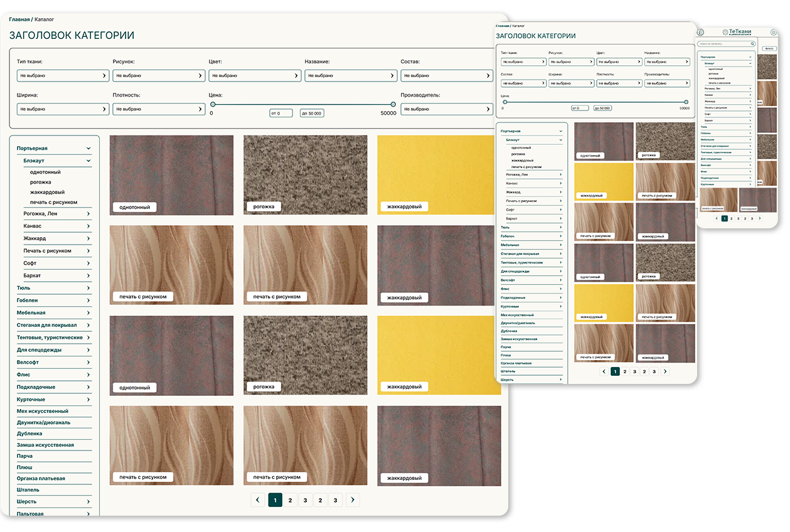This screenshot has width=790, height=532.
Task: Expand 'Мебельная' category in the large left sidebar
Action: point(88,312)
